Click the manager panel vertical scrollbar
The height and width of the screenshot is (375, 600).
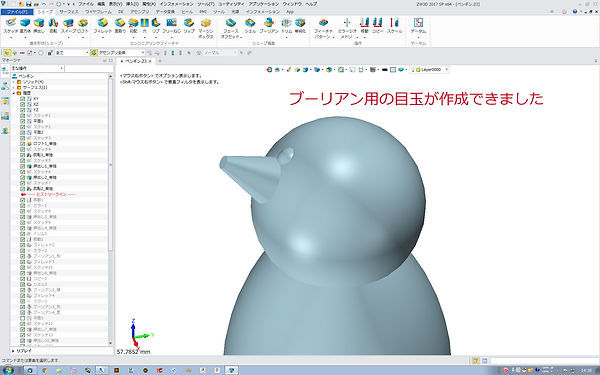pyautogui.click(x=111, y=210)
